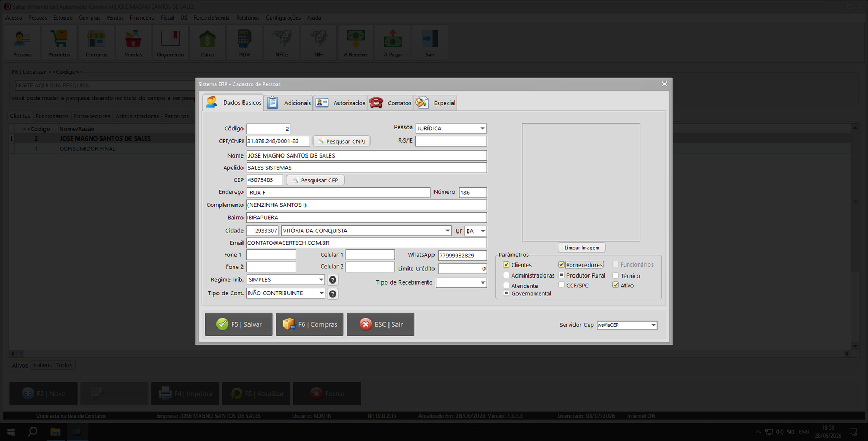Open the Produtos toolbar icon
The width and height of the screenshot is (868, 441).
coord(59,42)
